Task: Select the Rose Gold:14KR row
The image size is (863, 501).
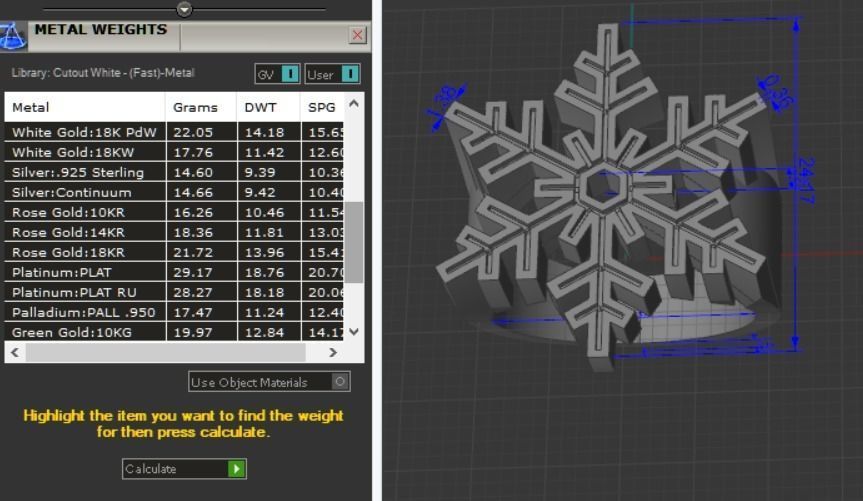Action: (174, 232)
